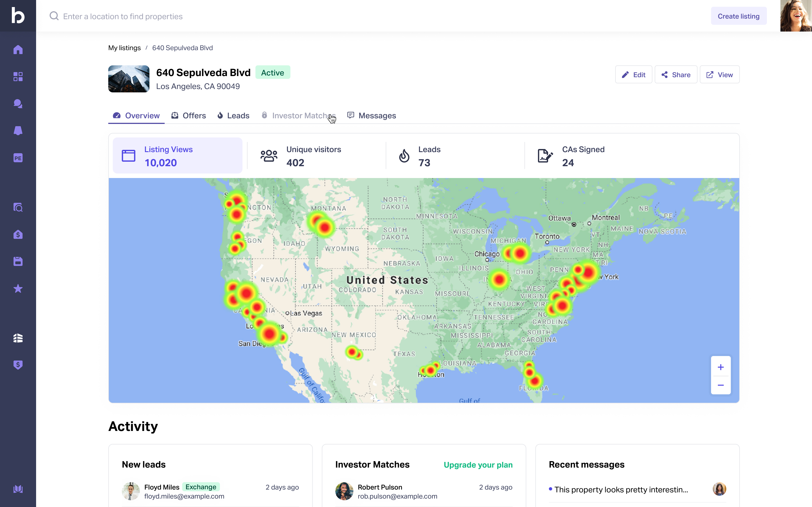This screenshot has height=507, width=812.
Task: Click the Share button
Action: (x=676, y=74)
